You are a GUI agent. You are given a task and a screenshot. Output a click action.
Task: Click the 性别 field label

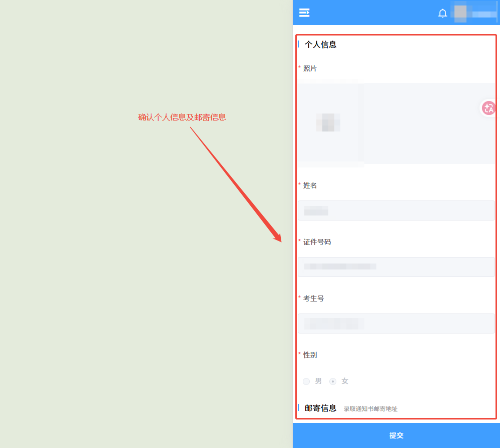[310, 355]
